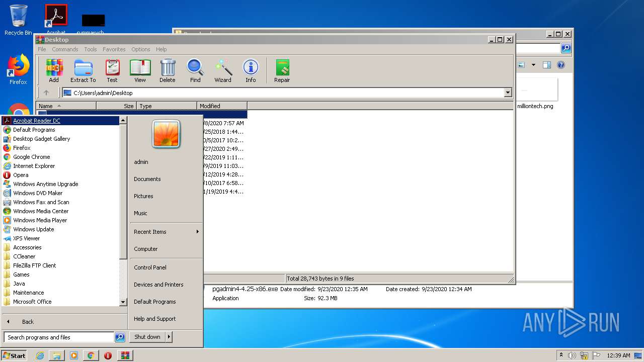Image resolution: width=644 pixels, height=362 pixels.
Task: Click the Start button on the taskbar
Action: tap(14, 355)
